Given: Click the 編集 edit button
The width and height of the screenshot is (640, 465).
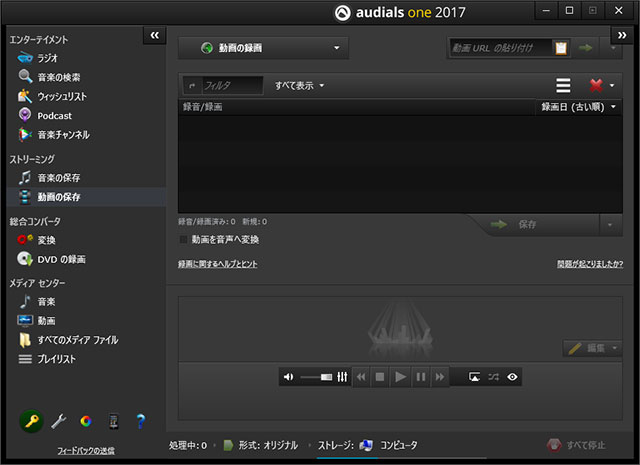Looking at the screenshot, I should [587, 348].
